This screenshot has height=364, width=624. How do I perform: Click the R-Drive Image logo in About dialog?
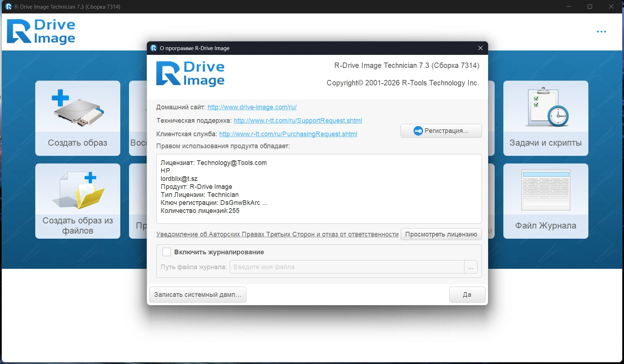[x=190, y=74]
